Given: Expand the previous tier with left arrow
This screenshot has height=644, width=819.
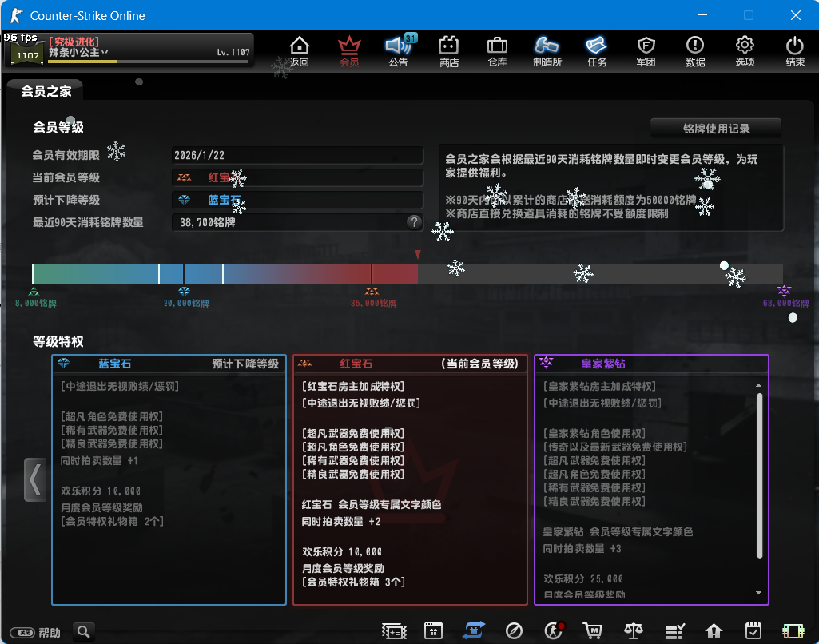Looking at the screenshot, I should [x=34, y=479].
